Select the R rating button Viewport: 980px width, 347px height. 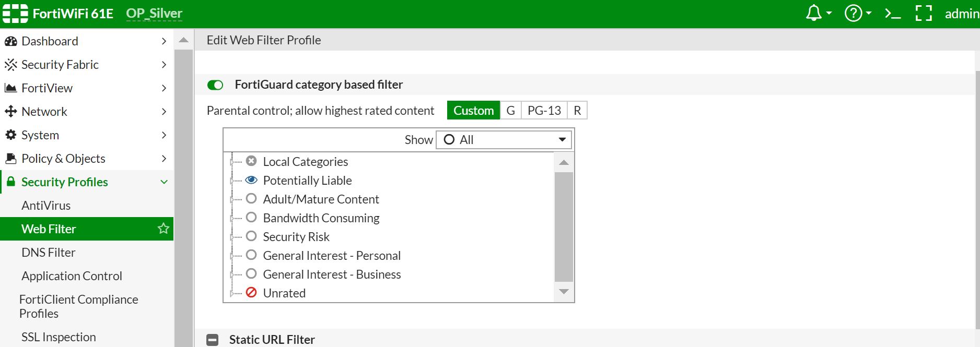pyautogui.click(x=577, y=111)
